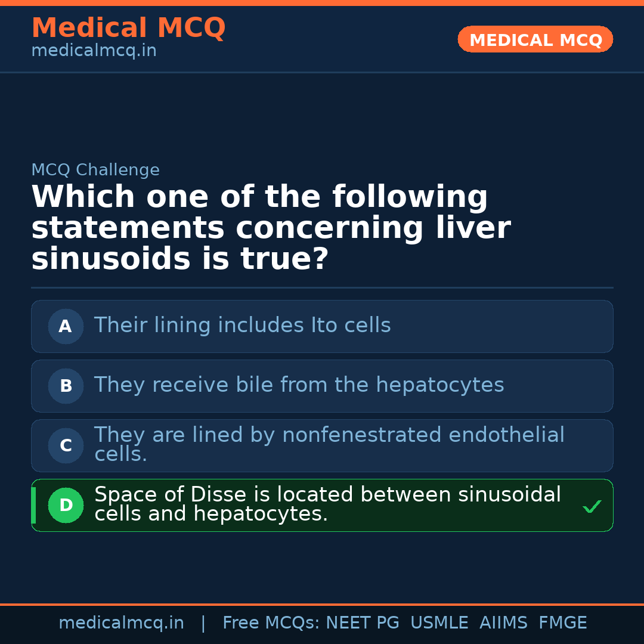Open the medicalmcq.in link in header

click(x=94, y=51)
